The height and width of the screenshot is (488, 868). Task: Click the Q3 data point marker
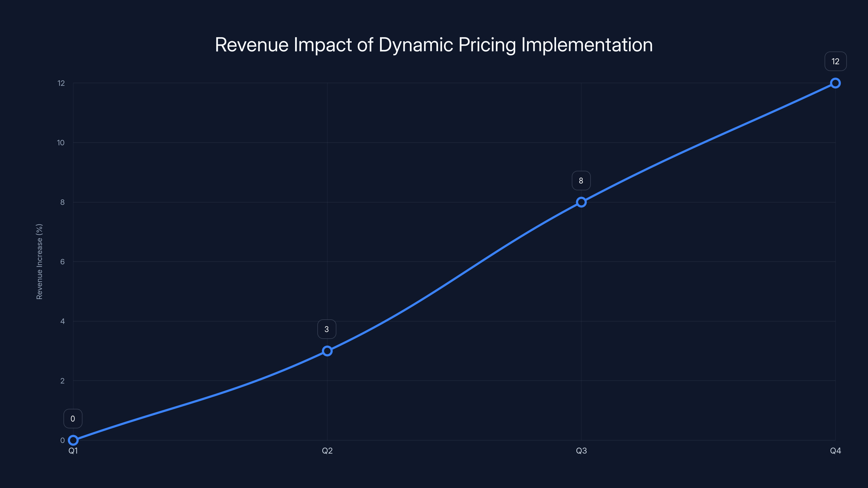click(581, 202)
